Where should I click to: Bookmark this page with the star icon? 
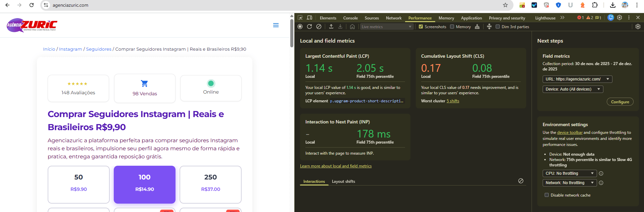(x=505, y=5)
